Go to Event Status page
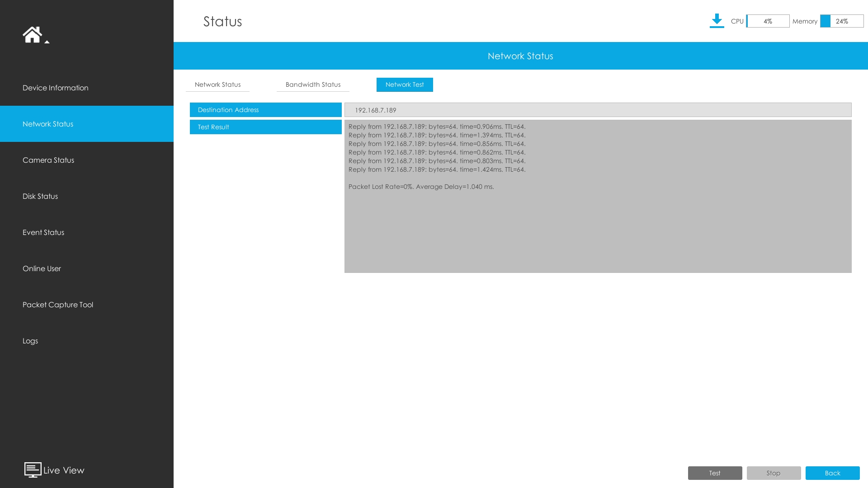Image resolution: width=868 pixels, height=488 pixels. coord(87,232)
